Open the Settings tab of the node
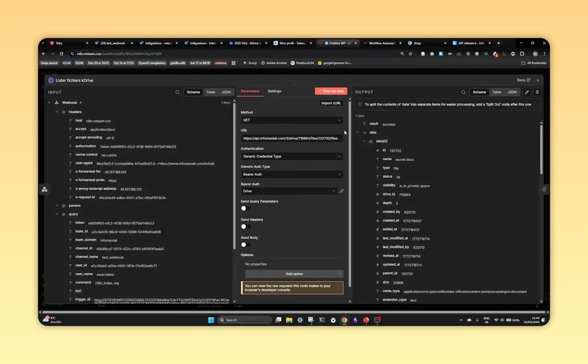 pyautogui.click(x=274, y=91)
